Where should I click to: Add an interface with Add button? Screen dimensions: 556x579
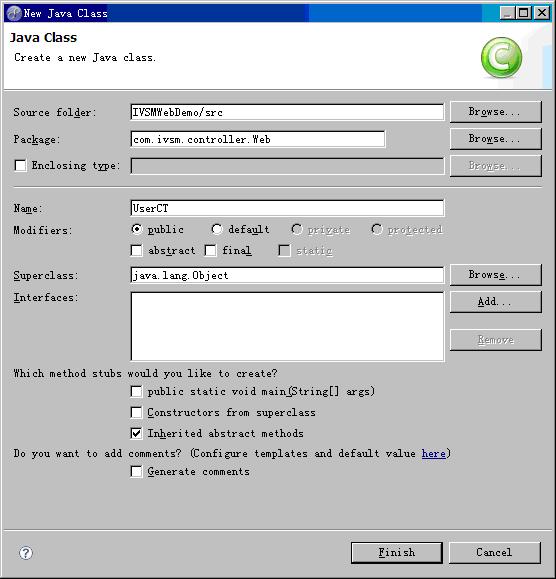[495, 302]
